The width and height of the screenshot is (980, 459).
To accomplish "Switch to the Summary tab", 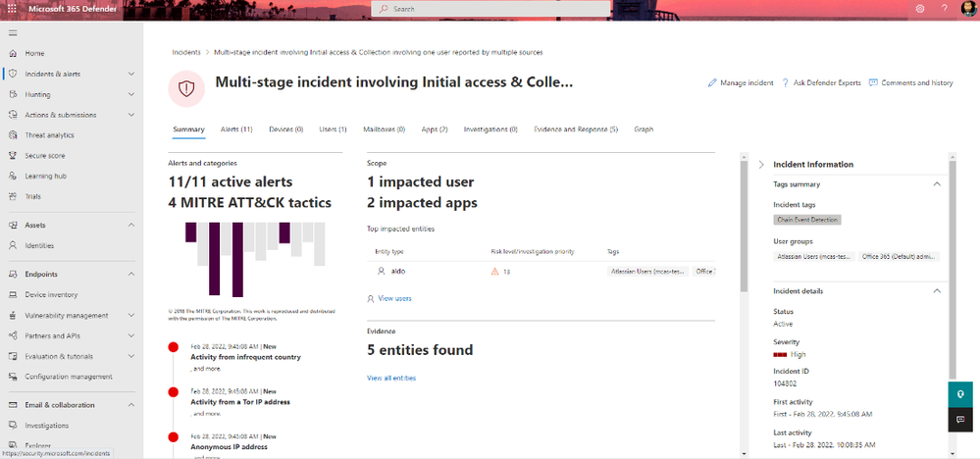I will [x=188, y=129].
